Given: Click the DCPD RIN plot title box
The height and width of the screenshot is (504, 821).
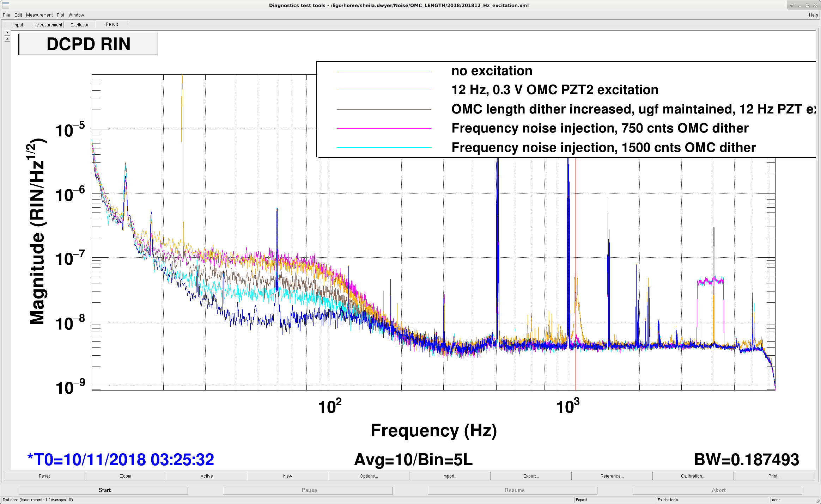Looking at the screenshot, I should 88,44.
